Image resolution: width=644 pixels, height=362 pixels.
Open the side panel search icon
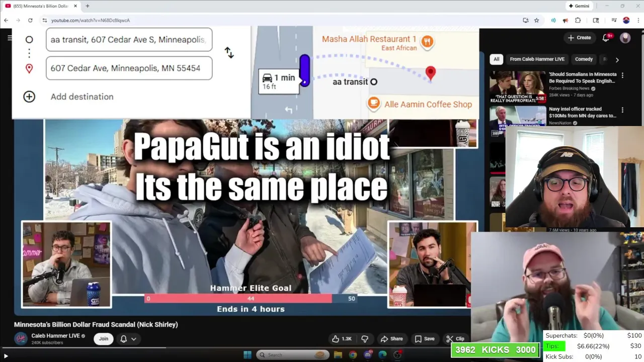point(596,20)
